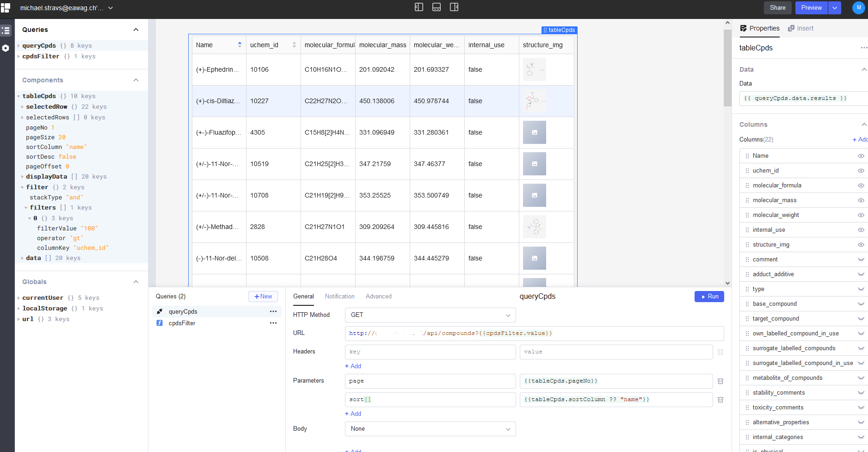Toggle the left panel visibility icon
Viewport: 868px width, 452px height.
(x=419, y=7)
